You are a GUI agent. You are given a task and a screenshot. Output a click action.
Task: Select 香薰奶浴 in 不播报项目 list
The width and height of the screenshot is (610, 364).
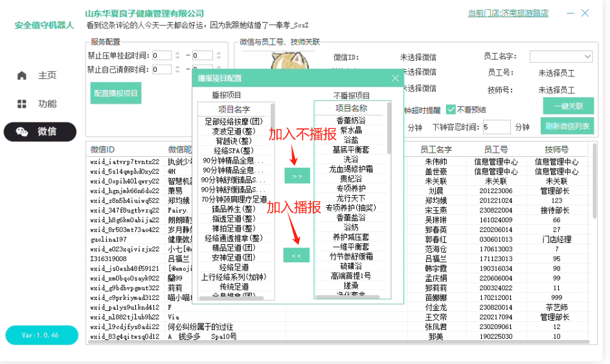pos(352,120)
